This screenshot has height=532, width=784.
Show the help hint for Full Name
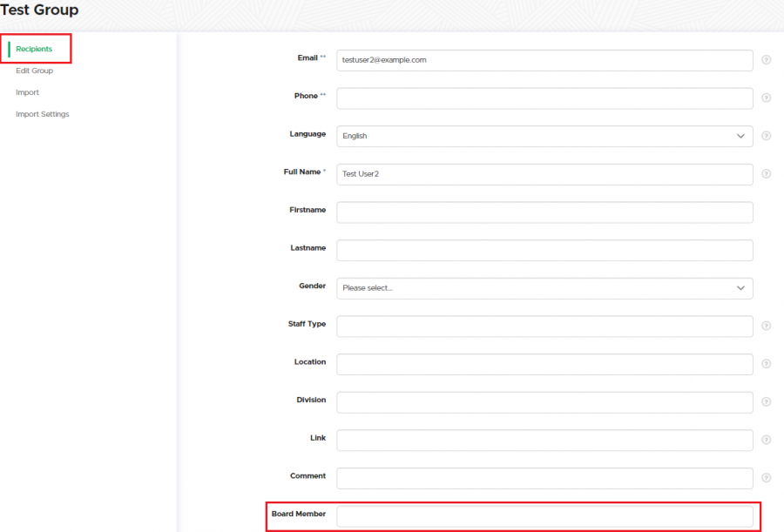pos(767,174)
